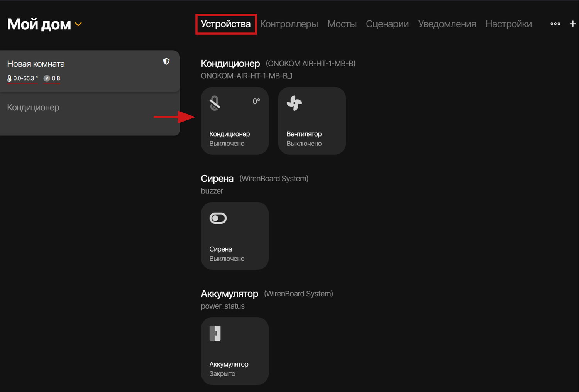Click the voltage V icon

[47, 78]
